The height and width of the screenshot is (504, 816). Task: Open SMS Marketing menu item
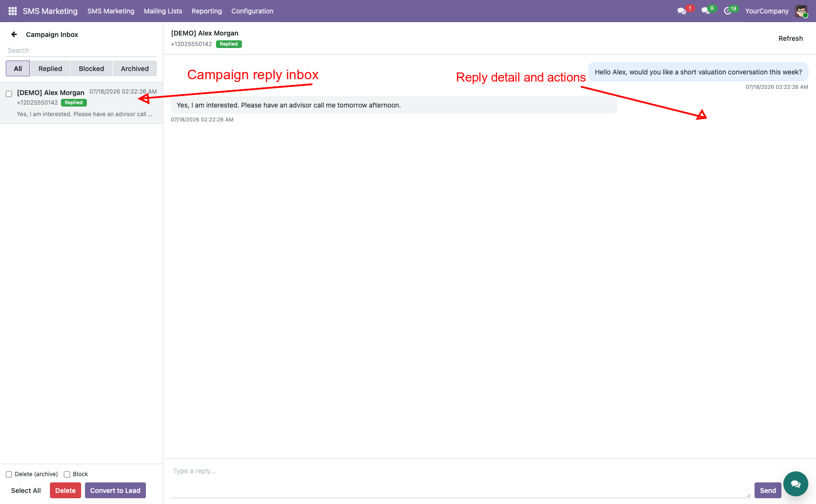coord(111,11)
